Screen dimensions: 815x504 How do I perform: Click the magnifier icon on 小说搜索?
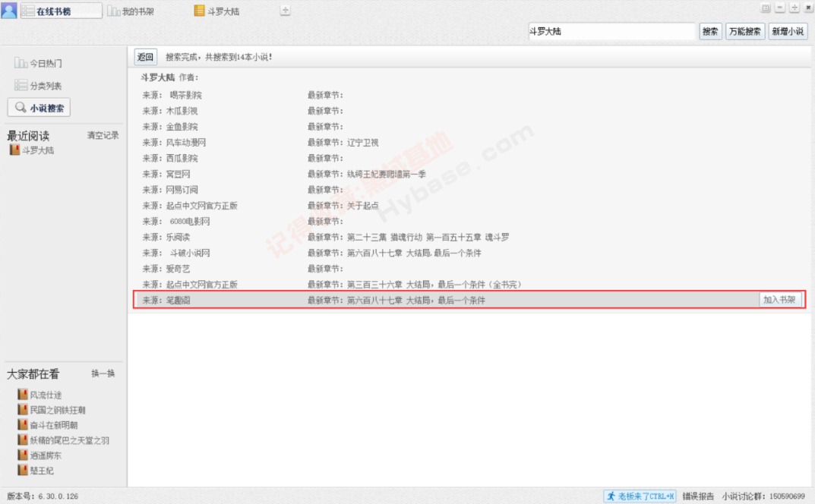click(21, 107)
